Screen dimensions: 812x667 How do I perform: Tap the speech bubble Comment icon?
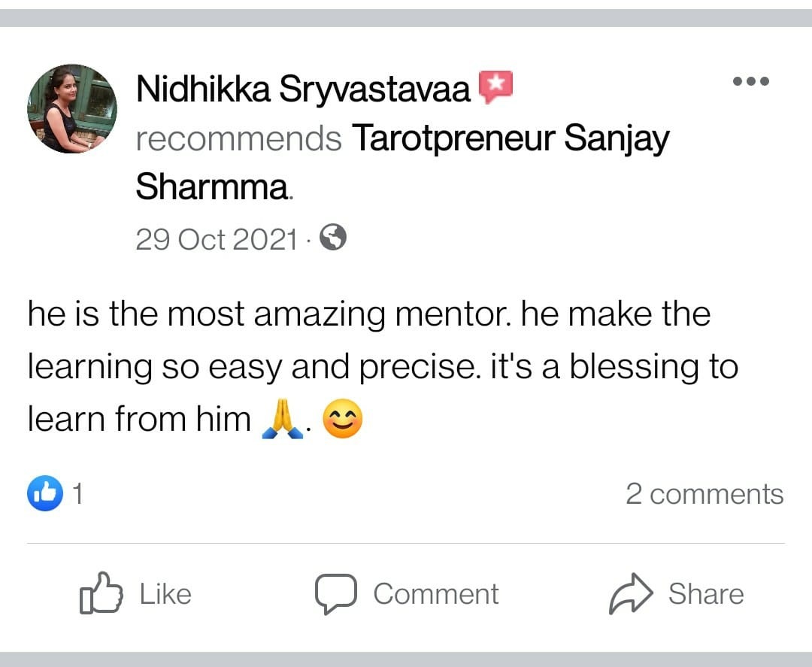[x=335, y=594]
